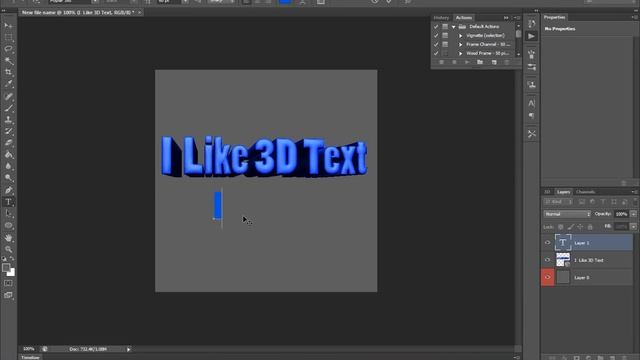Toggle lock all for layer
Image resolution: width=640 pixels, height=360 pixels.
(590, 227)
